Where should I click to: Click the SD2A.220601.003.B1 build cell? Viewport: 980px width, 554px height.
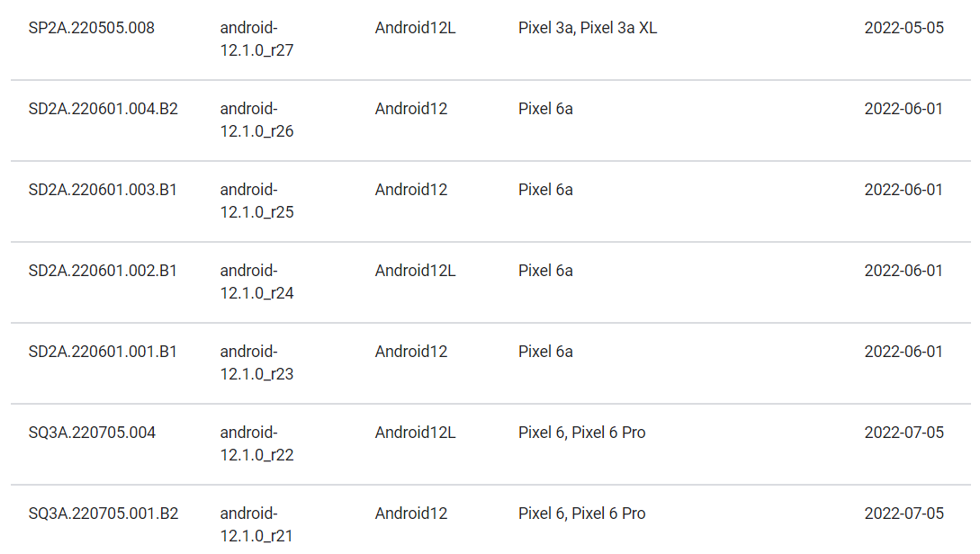(103, 190)
